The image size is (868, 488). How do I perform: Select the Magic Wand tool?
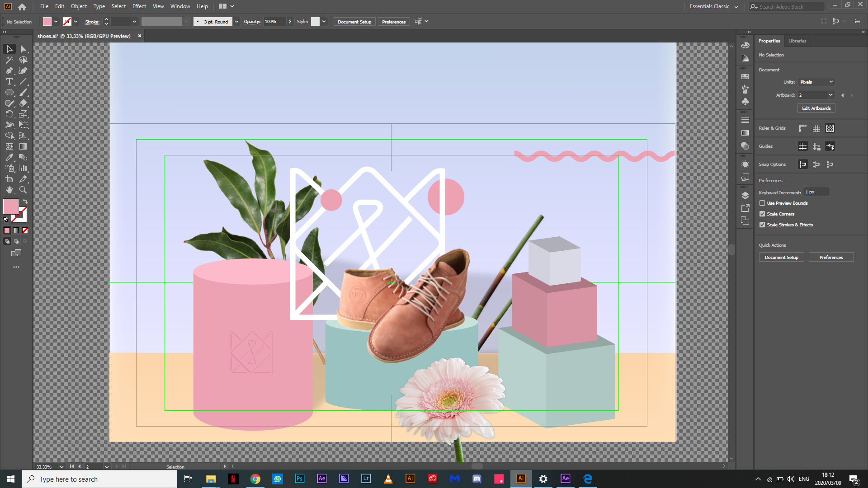9,60
